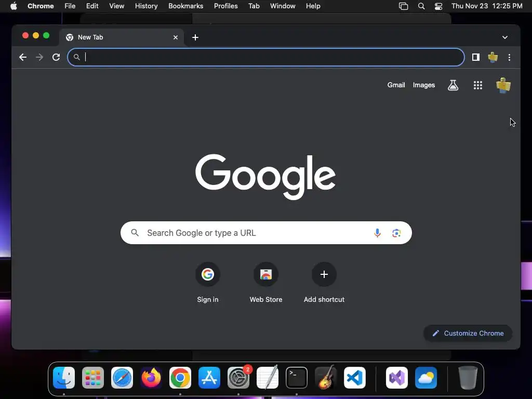
Task: Select the New Tab tab
Action: point(122,37)
